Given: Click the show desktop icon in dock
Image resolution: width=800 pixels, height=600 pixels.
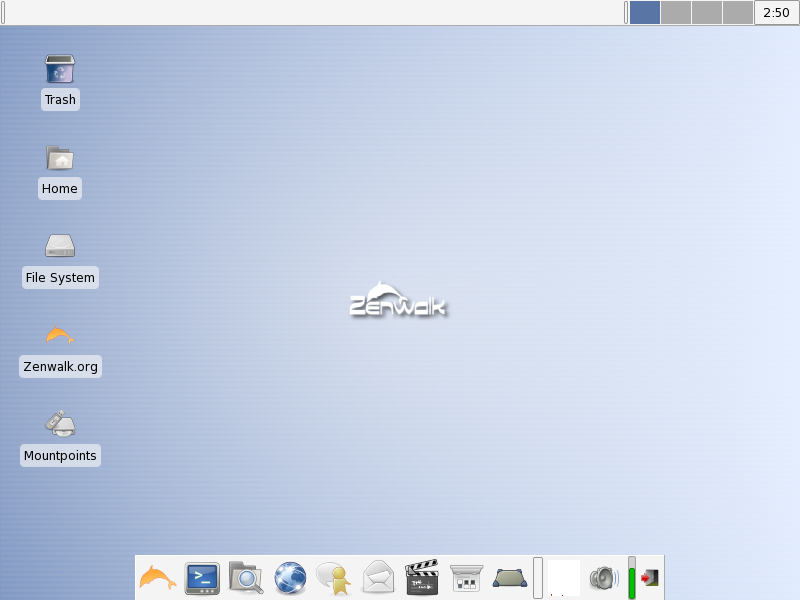Looking at the screenshot, I should tap(510, 578).
